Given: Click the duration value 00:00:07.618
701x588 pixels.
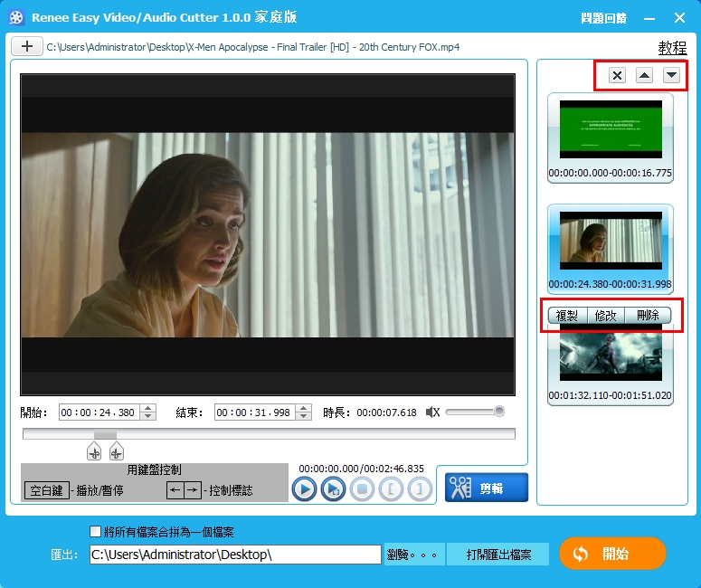Looking at the screenshot, I should tap(386, 413).
